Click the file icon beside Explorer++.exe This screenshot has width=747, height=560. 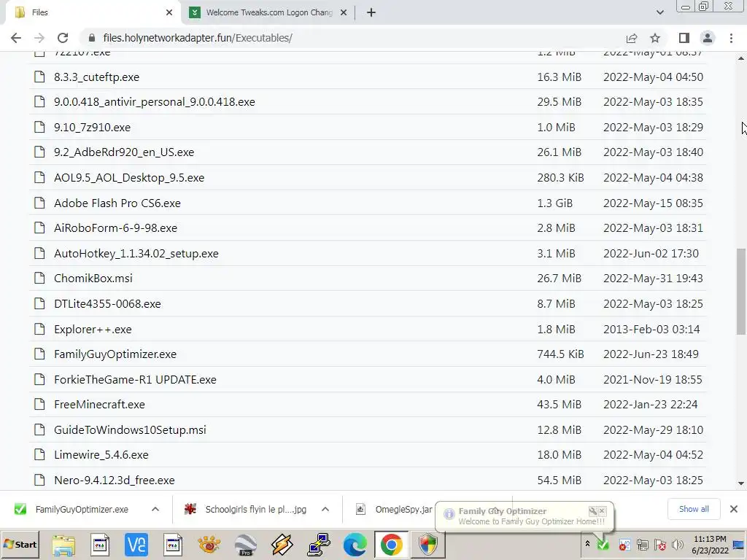point(39,329)
